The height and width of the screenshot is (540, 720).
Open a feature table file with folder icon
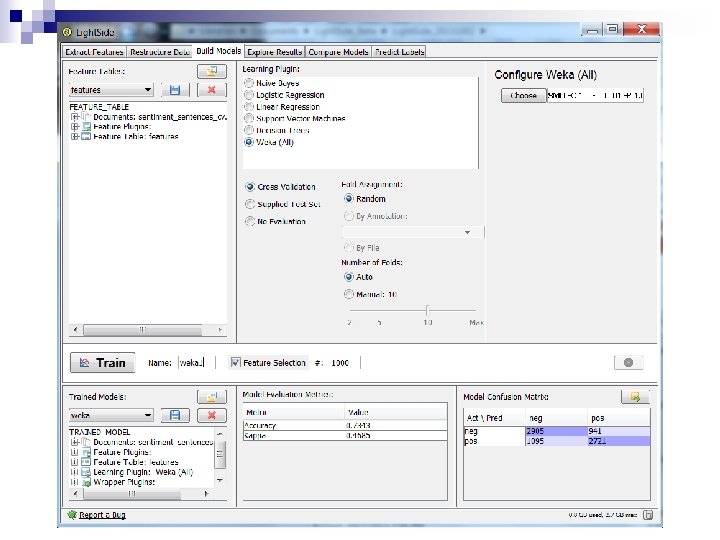coord(212,71)
